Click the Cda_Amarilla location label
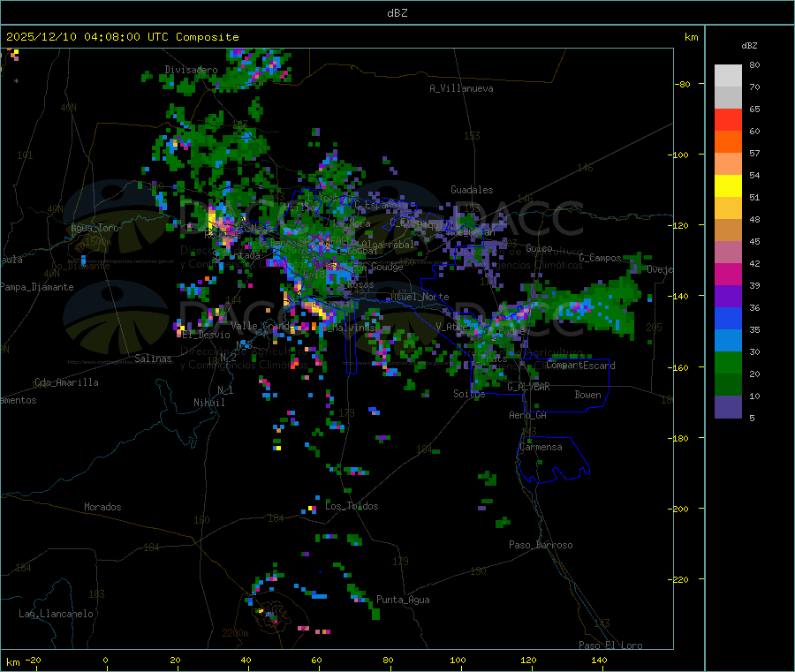 click(66, 382)
